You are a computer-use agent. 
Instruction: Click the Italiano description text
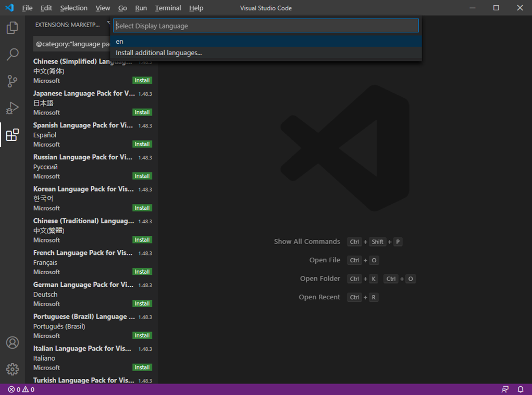pyautogui.click(x=44, y=358)
